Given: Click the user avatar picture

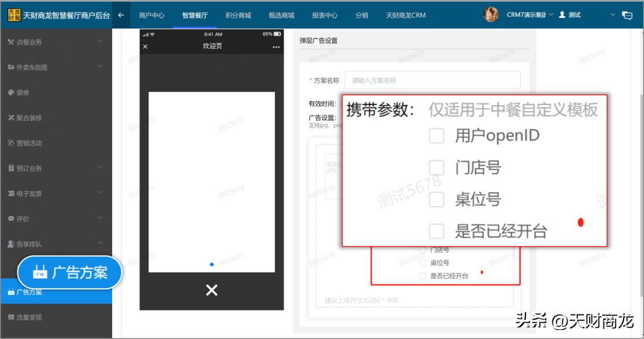Looking at the screenshot, I should tap(491, 15).
